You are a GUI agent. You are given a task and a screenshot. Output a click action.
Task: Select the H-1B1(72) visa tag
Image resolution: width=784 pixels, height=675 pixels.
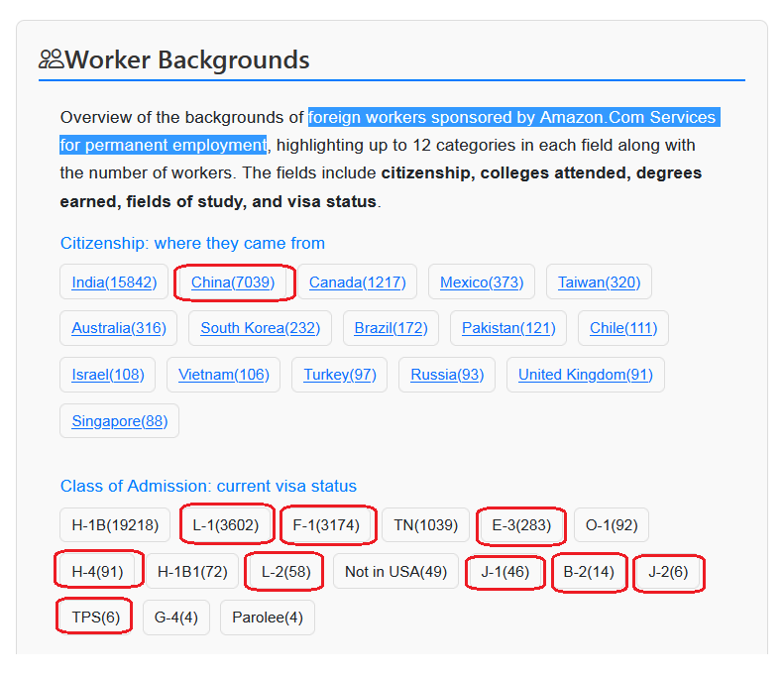click(192, 571)
